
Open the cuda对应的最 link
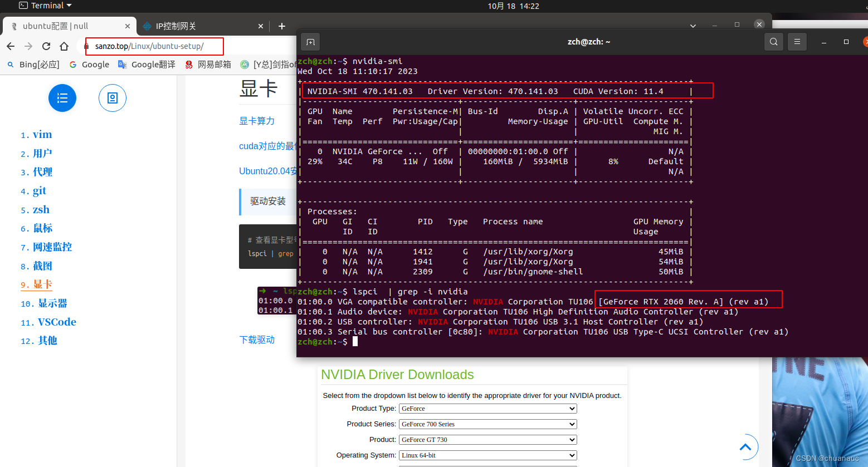point(267,146)
